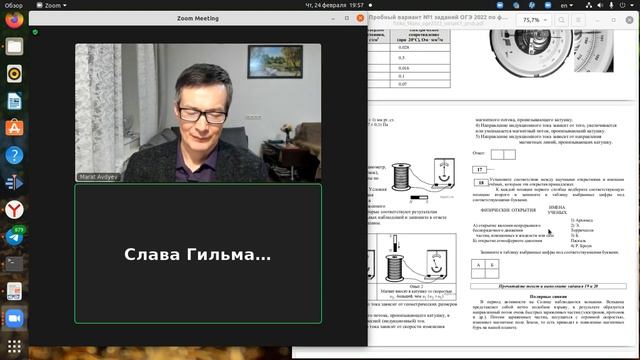
Task: Open the clock showing Чт, 24 февраля
Action: click(334, 5)
